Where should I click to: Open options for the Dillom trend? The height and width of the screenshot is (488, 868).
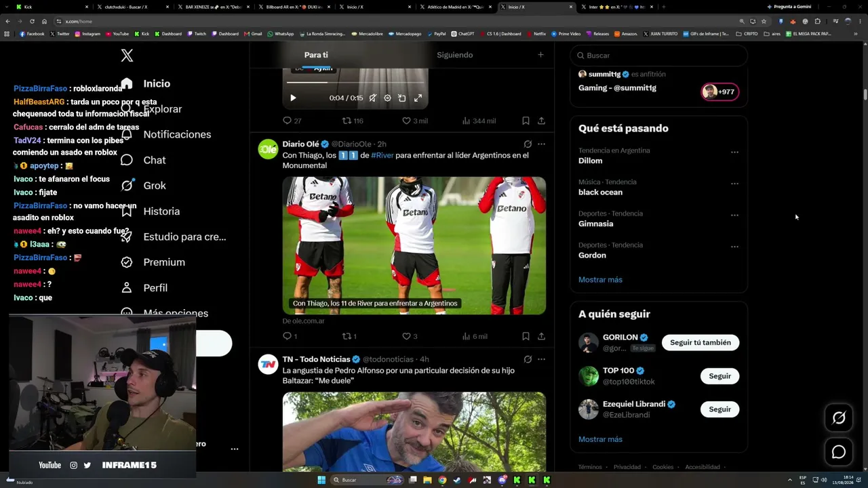point(734,152)
